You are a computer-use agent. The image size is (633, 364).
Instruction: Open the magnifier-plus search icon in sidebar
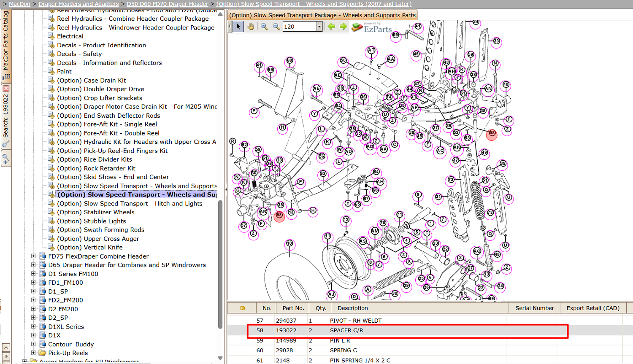(x=6, y=159)
